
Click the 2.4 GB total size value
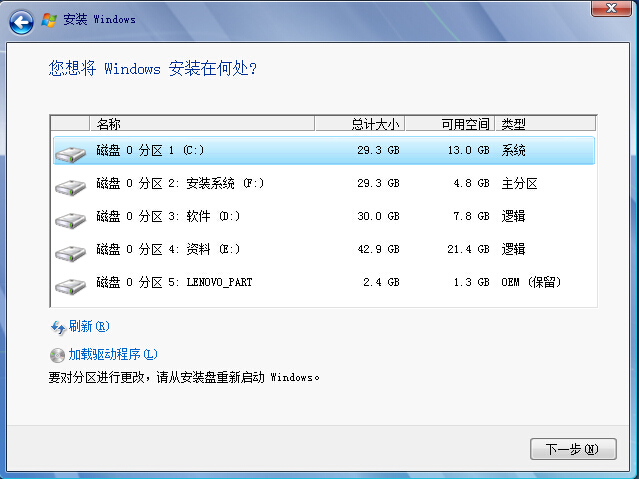381,282
